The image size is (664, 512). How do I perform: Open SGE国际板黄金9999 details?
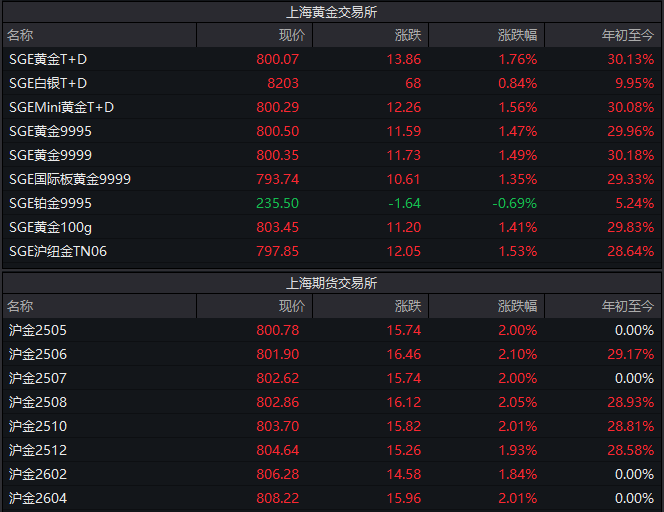click(70, 179)
